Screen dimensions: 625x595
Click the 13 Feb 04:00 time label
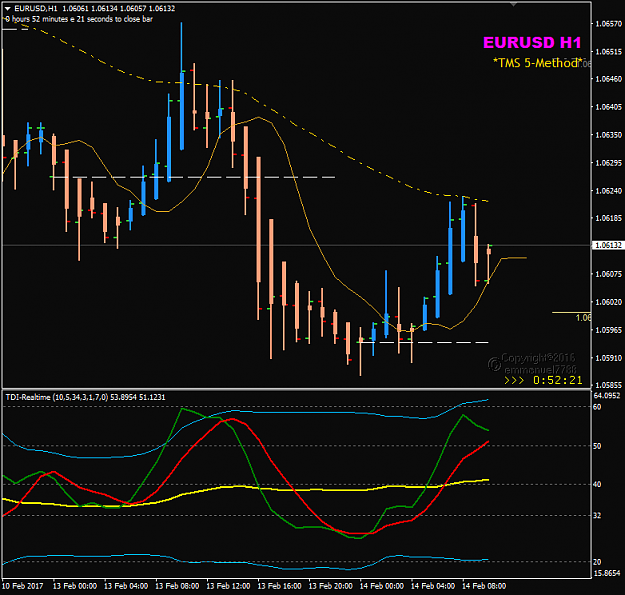(x=126, y=586)
